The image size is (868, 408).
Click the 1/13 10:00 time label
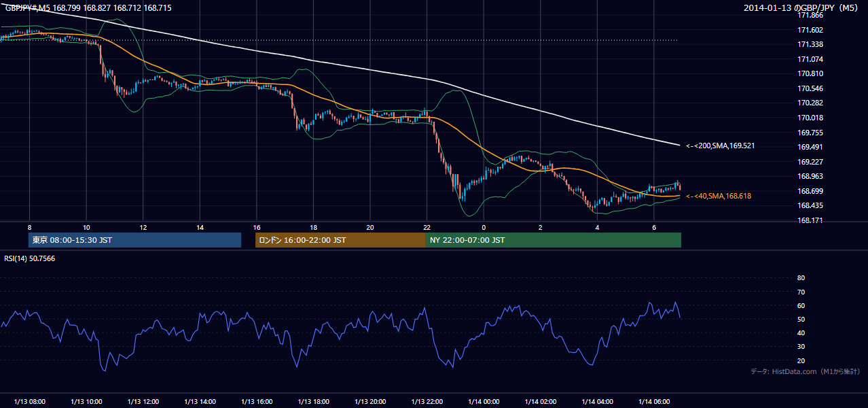[x=86, y=402]
